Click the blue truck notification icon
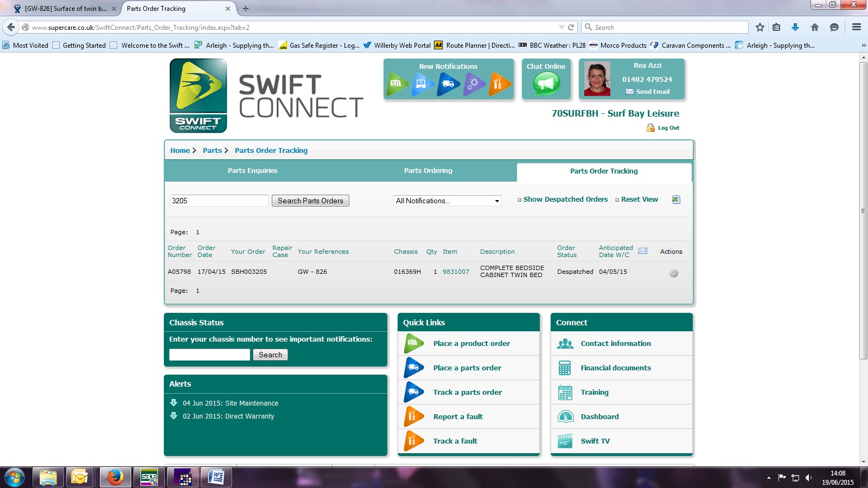 pos(448,84)
